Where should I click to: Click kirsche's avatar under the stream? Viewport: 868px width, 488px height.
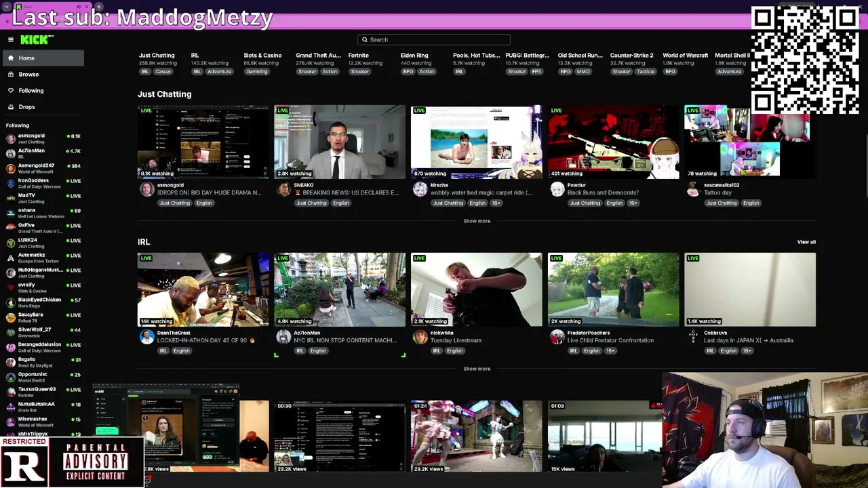420,190
